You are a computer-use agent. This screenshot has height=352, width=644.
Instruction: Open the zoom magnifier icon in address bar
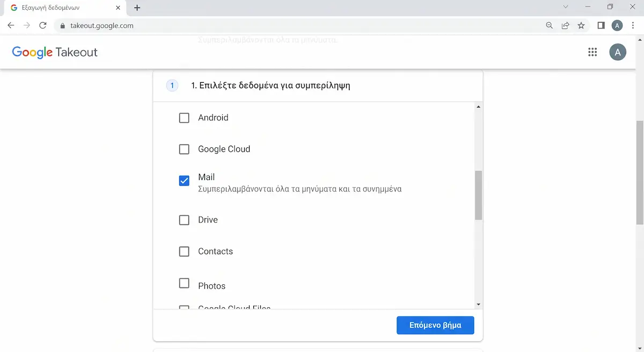tap(549, 25)
